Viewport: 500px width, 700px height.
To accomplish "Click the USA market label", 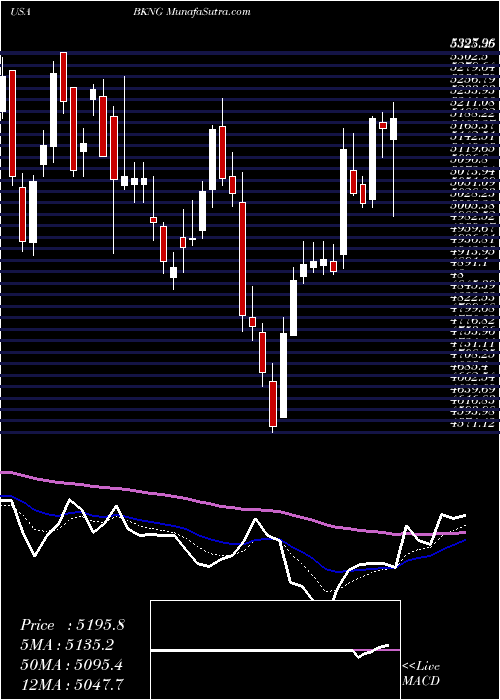I will [x=20, y=12].
